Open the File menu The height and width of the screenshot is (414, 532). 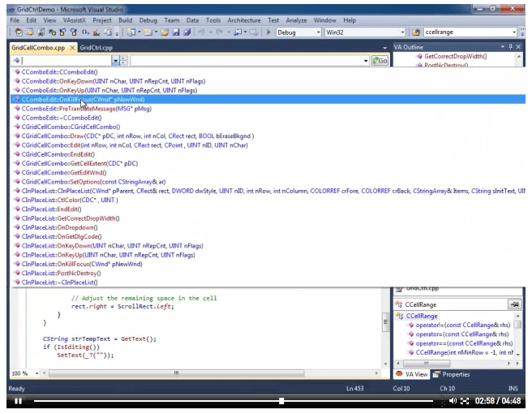15,20
